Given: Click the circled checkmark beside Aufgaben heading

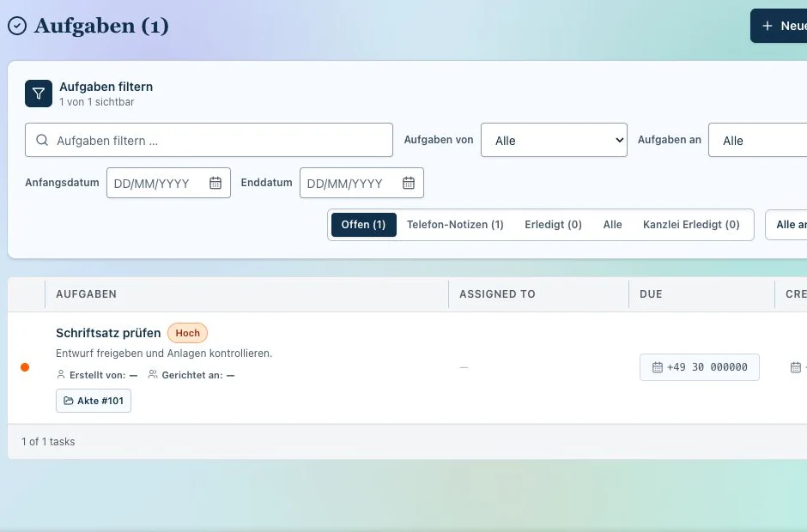Looking at the screenshot, I should [x=17, y=26].
